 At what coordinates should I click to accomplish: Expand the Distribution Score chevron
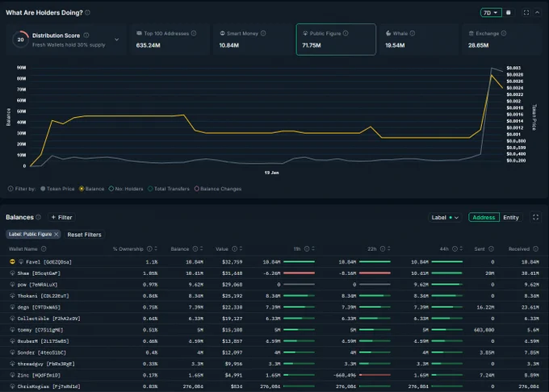(116, 40)
